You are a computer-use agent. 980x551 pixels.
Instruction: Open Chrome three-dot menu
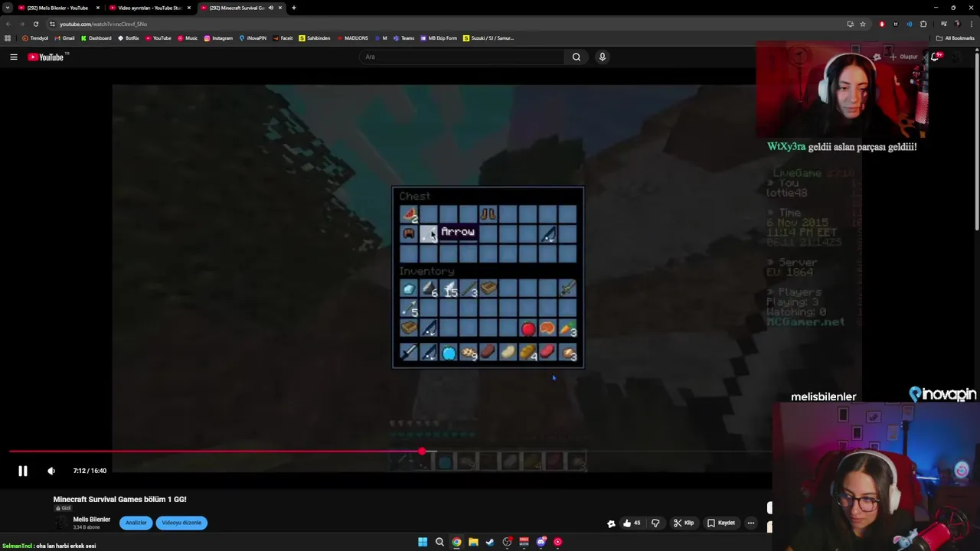[971, 24]
